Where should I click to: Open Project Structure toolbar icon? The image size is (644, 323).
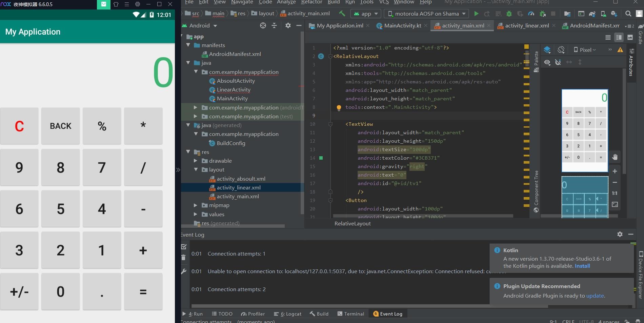click(x=567, y=14)
